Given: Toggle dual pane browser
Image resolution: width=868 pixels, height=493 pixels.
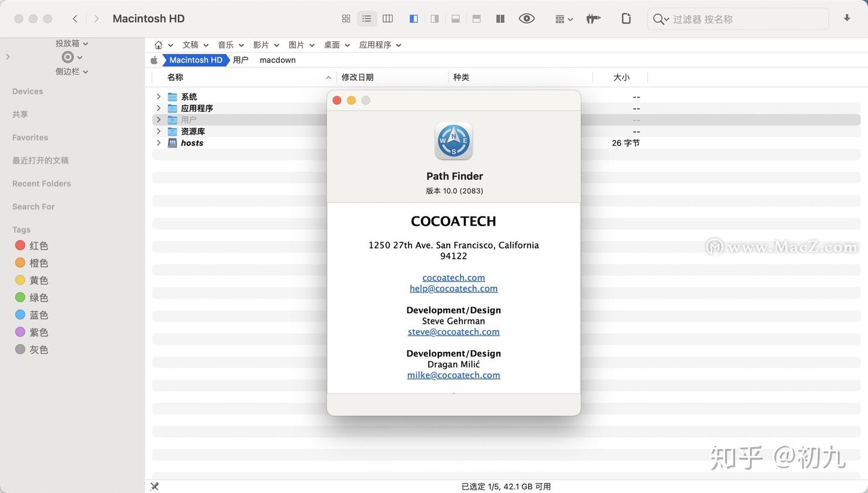Looking at the screenshot, I should tap(500, 19).
